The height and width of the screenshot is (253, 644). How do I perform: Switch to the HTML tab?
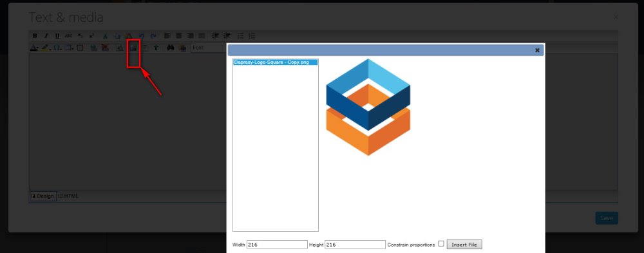69,196
